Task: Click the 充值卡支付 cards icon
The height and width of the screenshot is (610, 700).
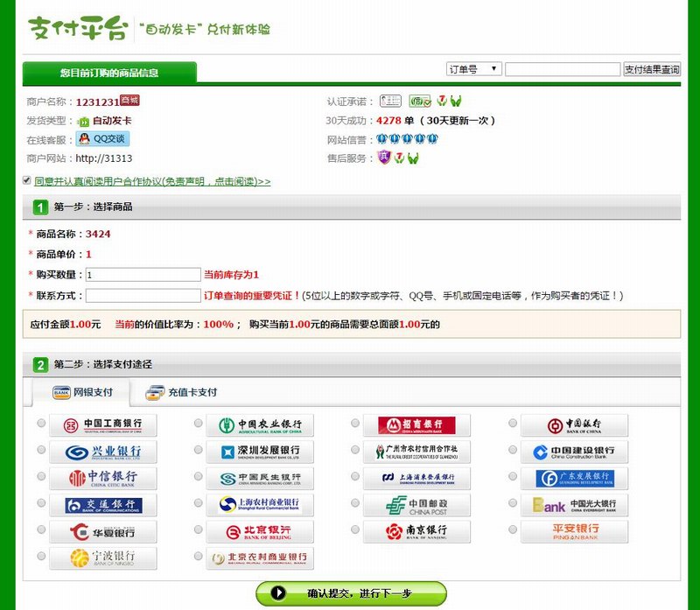Action: tap(155, 393)
